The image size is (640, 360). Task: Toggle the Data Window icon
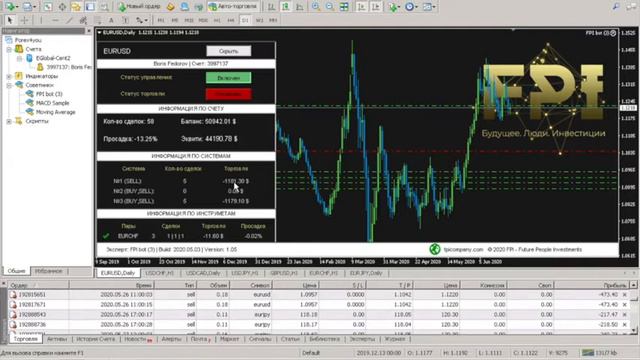(x=62, y=7)
